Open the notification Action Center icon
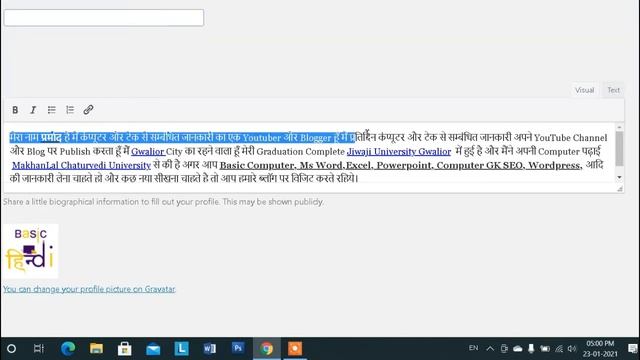The width and height of the screenshot is (640, 360). point(632,349)
